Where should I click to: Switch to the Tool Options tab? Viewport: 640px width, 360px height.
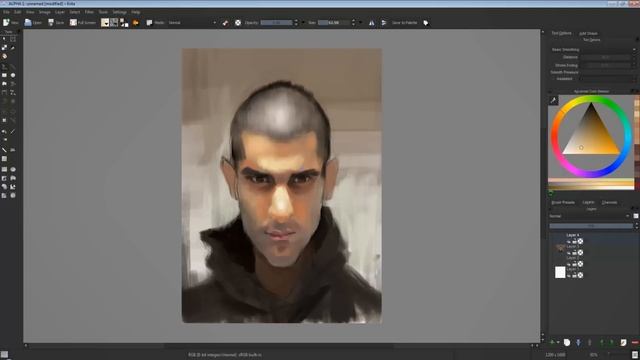pos(562,33)
